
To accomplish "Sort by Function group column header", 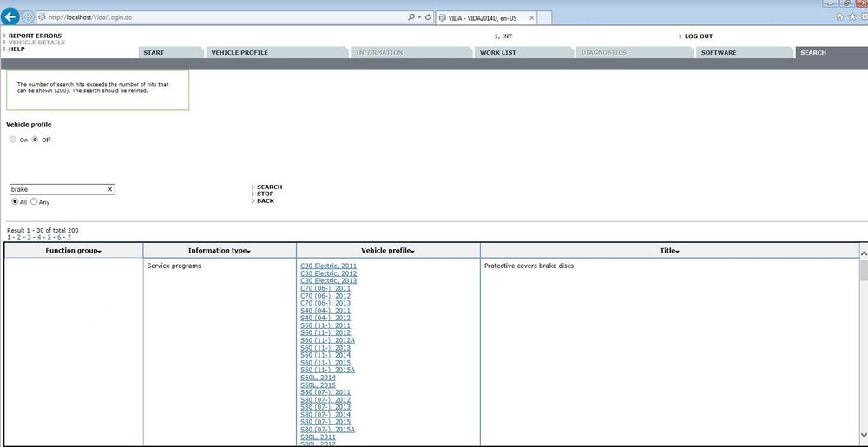I will [x=73, y=251].
